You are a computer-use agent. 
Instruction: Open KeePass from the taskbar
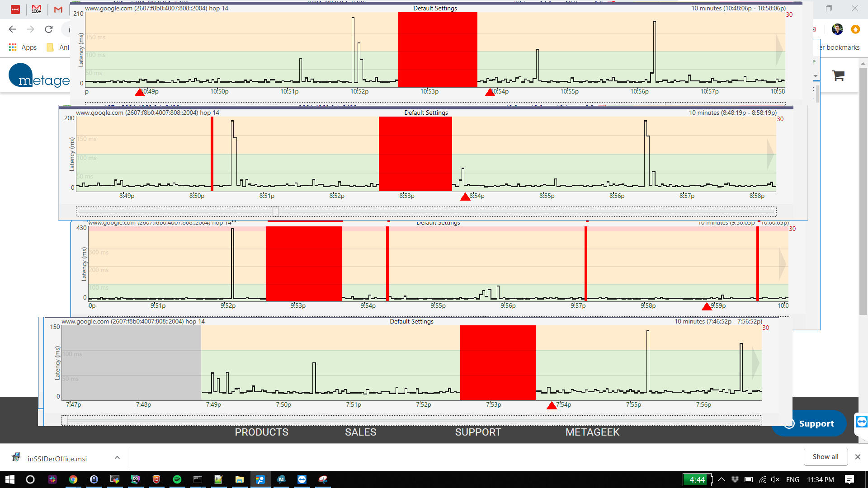click(x=94, y=479)
